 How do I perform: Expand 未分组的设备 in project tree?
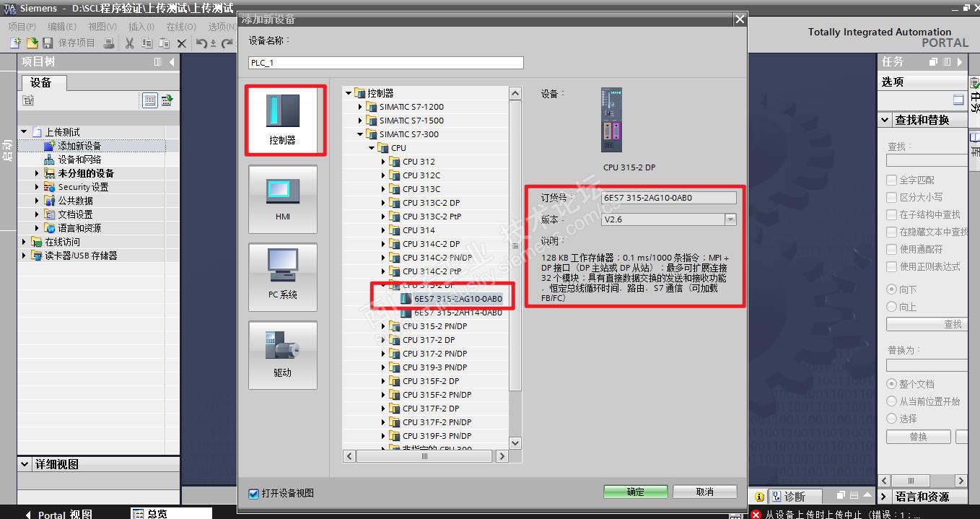(38, 173)
